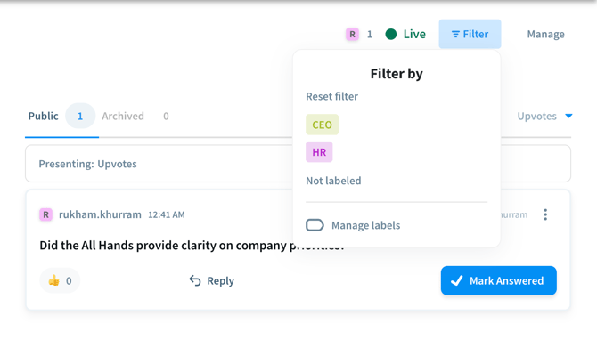The image size is (597, 364).
Task: Open the three-dot question options menu
Action: point(545,214)
